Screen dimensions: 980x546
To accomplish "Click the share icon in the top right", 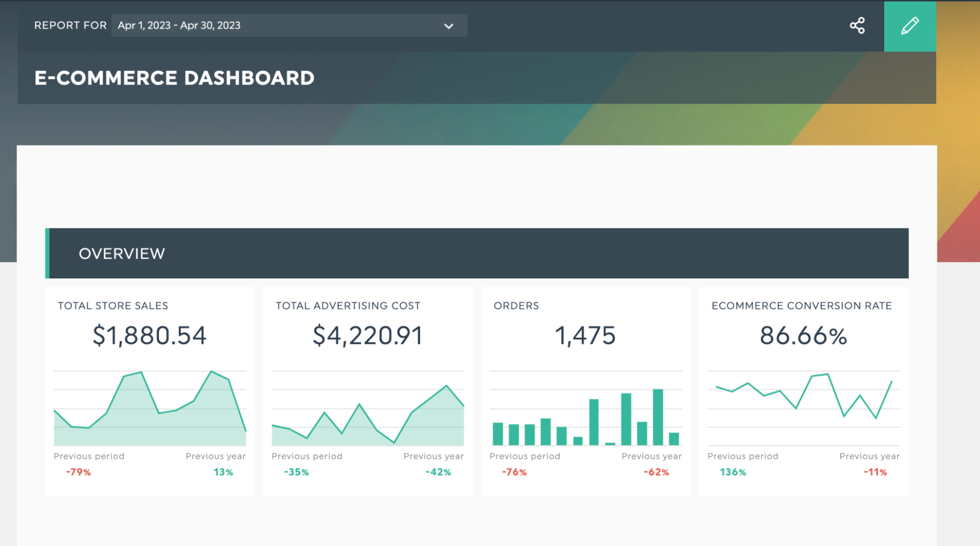I will tap(858, 25).
